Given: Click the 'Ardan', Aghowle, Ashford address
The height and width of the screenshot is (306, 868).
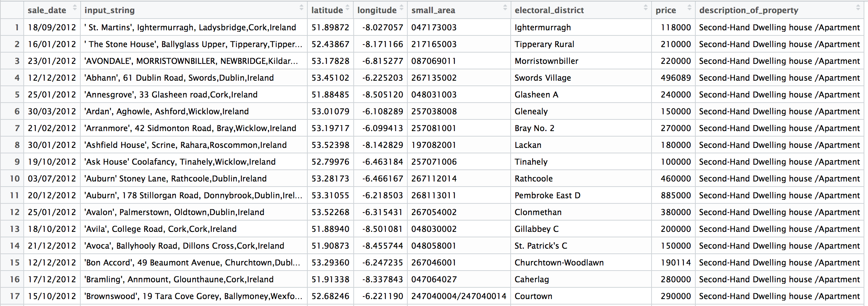Looking at the screenshot, I should 166,111.
